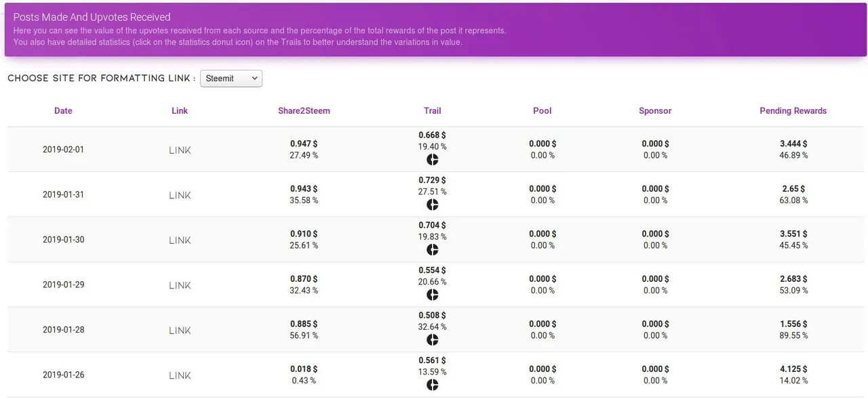
Task: Click Trail value 0.704 $
Action: (x=433, y=225)
